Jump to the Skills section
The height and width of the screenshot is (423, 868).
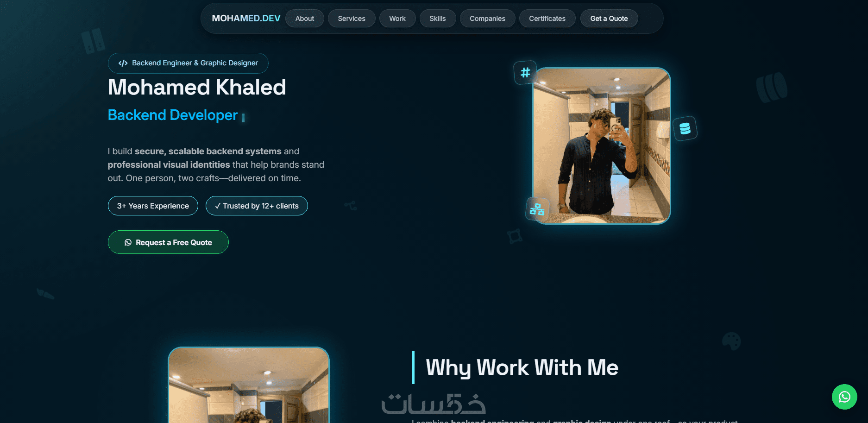[x=438, y=19]
